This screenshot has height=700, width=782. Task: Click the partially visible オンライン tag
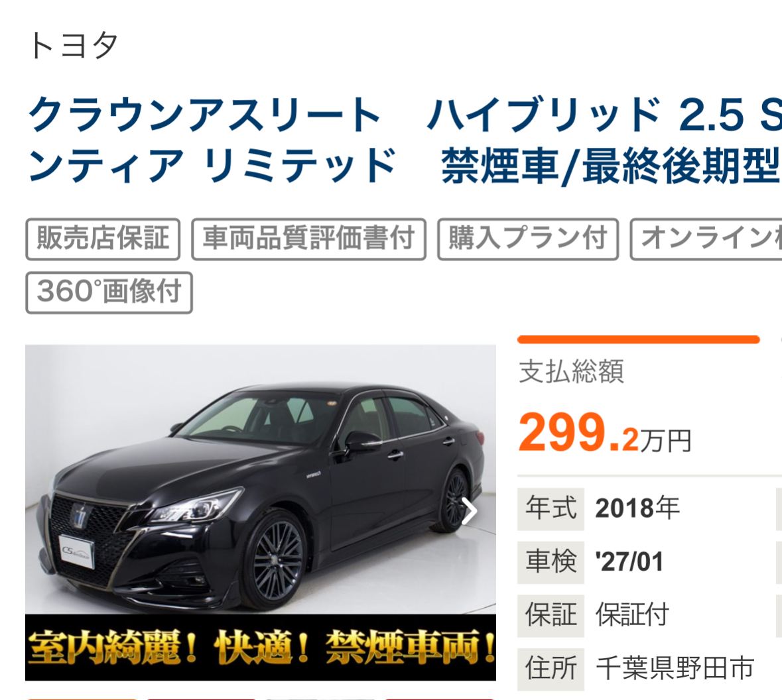(x=706, y=239)
